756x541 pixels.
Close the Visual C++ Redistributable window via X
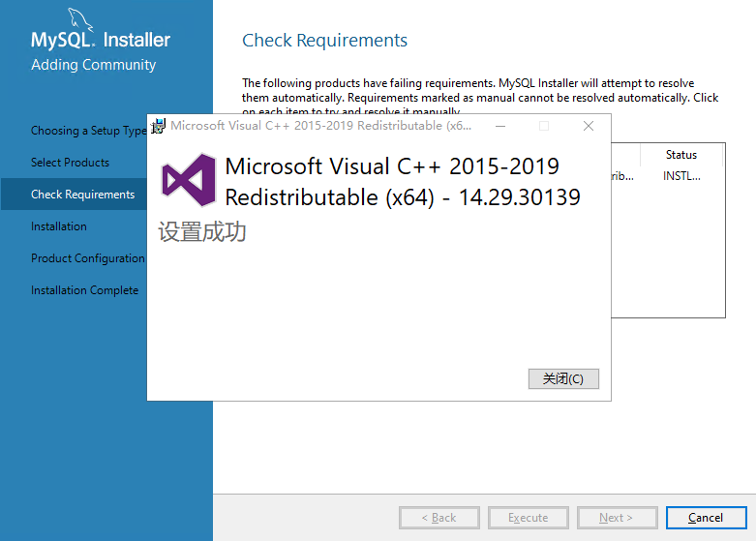[x=589, y=126]
